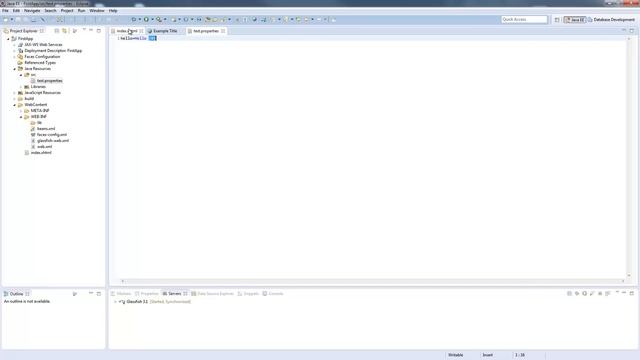
Task: Select the test.properties editor tab
Action: [206, 31]
